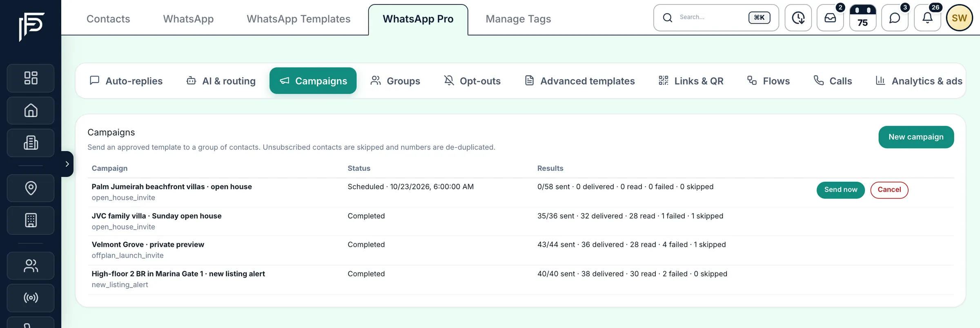Image resolution: width=980 pixels, height=328 pixels.
Task: Open the Groups section
Action: pos(395,81)
